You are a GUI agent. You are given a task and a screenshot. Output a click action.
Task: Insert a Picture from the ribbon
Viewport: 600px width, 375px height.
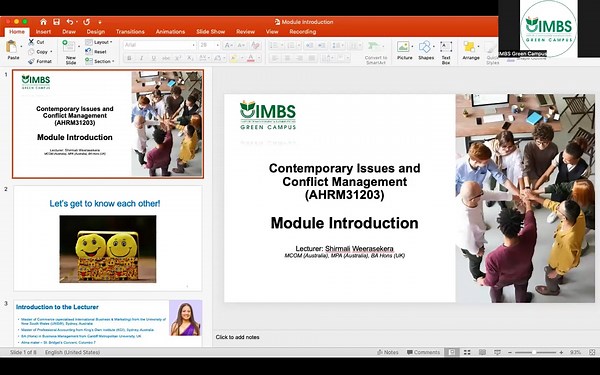404,51
